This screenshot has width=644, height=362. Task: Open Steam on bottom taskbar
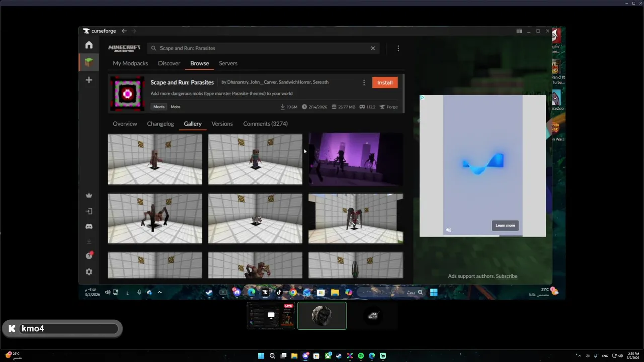point(339,356)
